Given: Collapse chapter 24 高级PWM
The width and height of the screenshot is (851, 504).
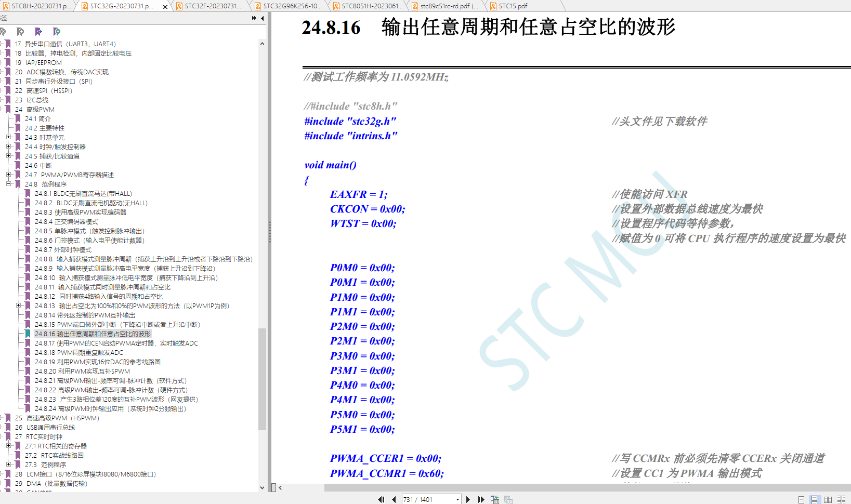Looking at the screenshot, I should click(2, 109).
